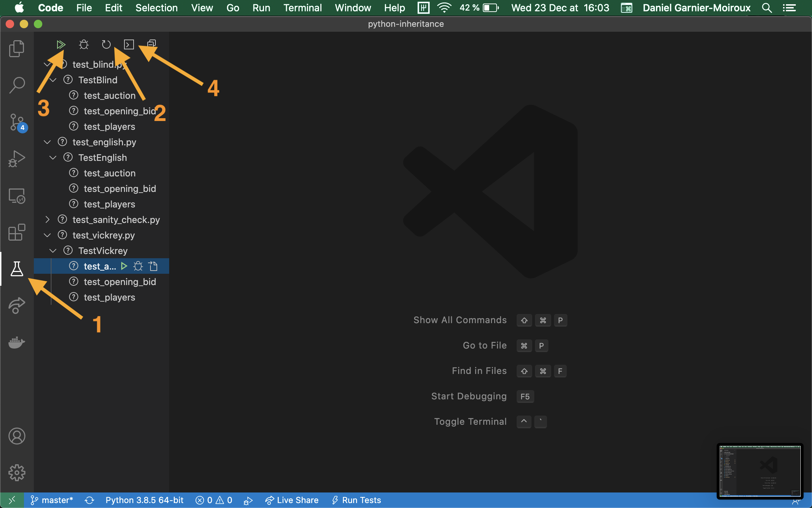Viewport: 812px width, 508px height.
Task: Select test_players under TestBlind
Action: pos(109,127)
